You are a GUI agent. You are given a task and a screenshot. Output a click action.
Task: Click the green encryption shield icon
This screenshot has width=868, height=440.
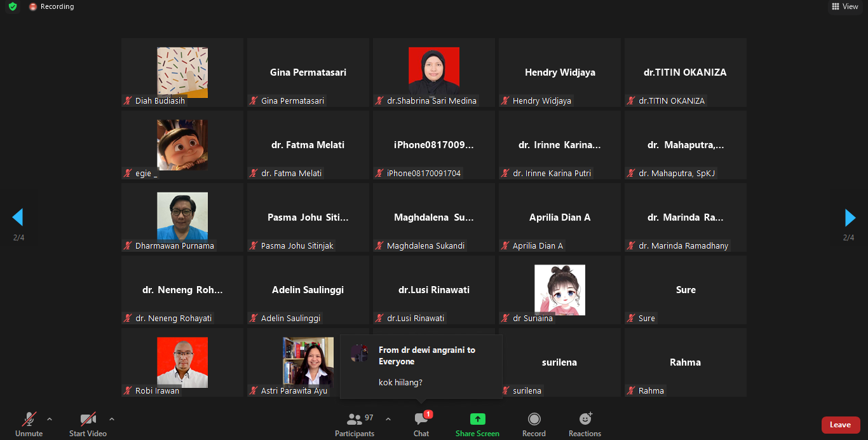(x=13, y=6)
